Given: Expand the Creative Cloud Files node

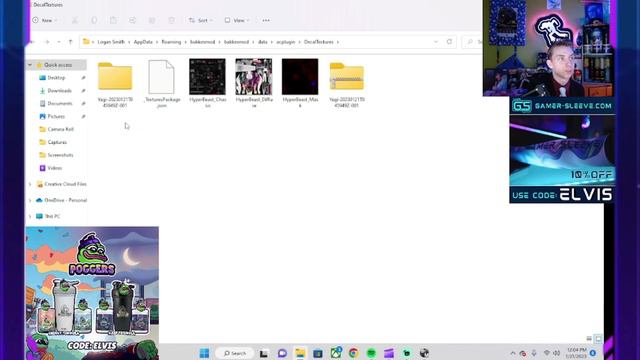Looking at the screenshot, I should [x=30, y=184].
